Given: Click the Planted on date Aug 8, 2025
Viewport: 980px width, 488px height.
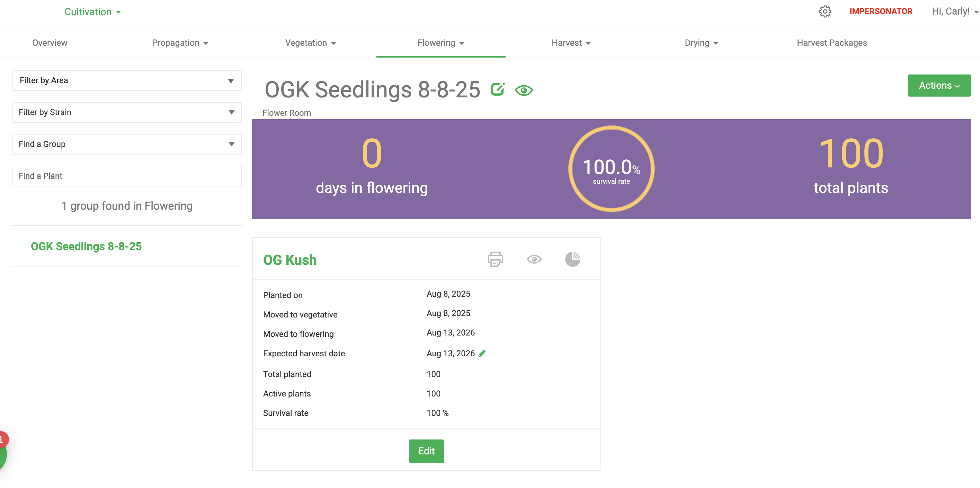Looking at the screenshot, I should [x=448, y=294].
